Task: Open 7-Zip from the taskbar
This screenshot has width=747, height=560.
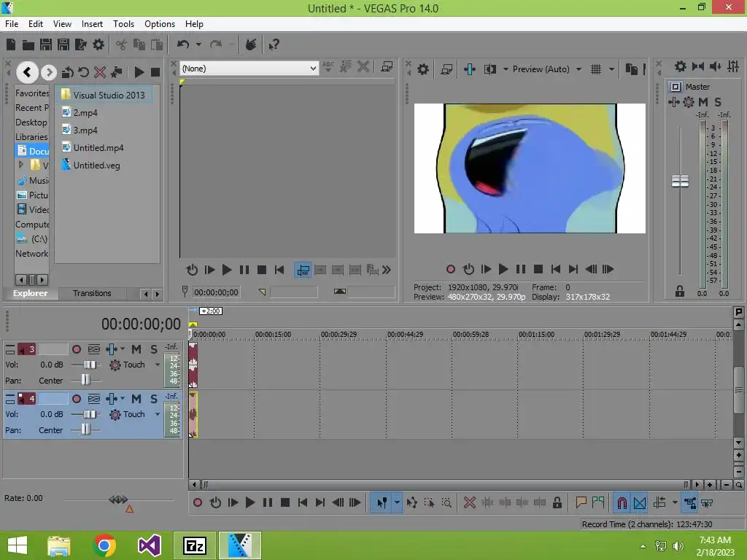Action: [194, 545]
